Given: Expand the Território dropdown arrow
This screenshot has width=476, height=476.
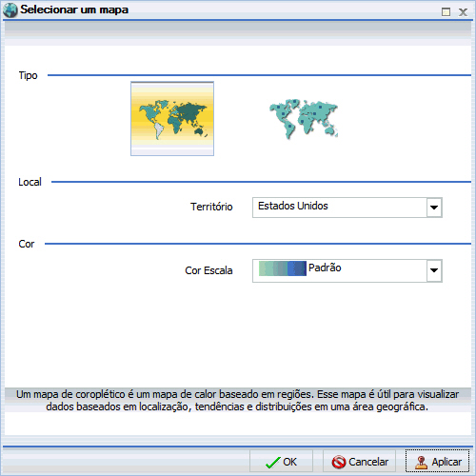Looking at the screenshot, I should [434, 208].
